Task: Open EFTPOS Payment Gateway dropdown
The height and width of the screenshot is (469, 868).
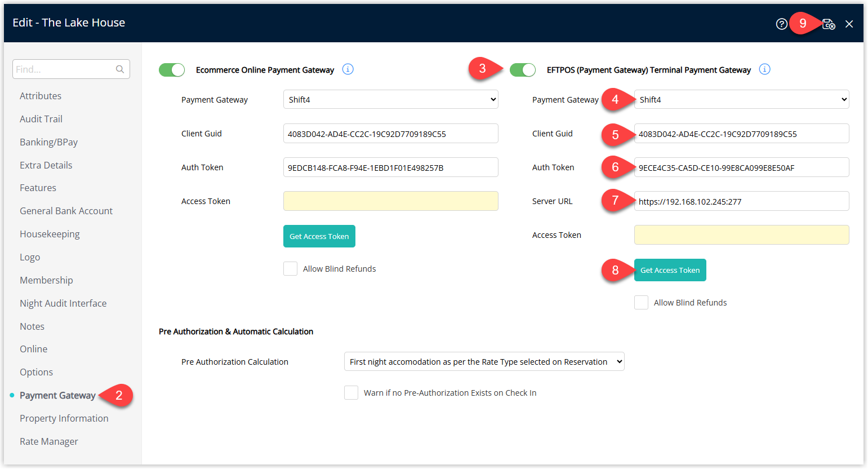Action: [741, 99]
